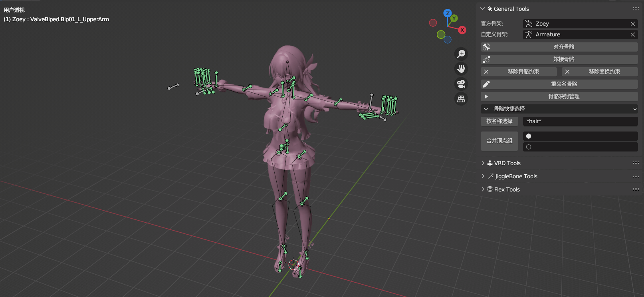
Task: Open the 骨骼快捷选择 dropdown
Action: pyautogui.click(x=559, y=109)
